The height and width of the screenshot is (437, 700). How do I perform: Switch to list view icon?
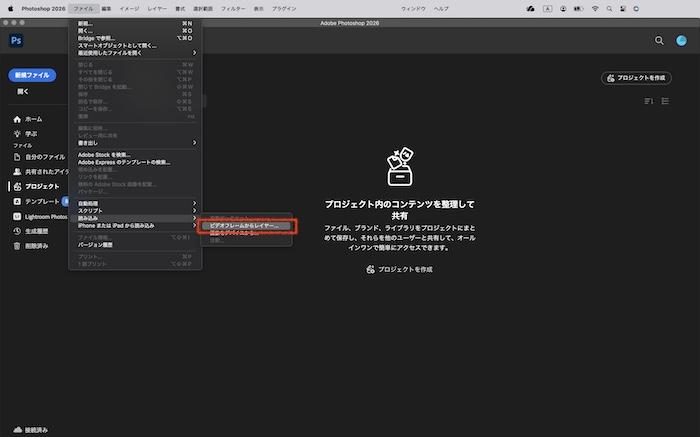coord(665,101)
